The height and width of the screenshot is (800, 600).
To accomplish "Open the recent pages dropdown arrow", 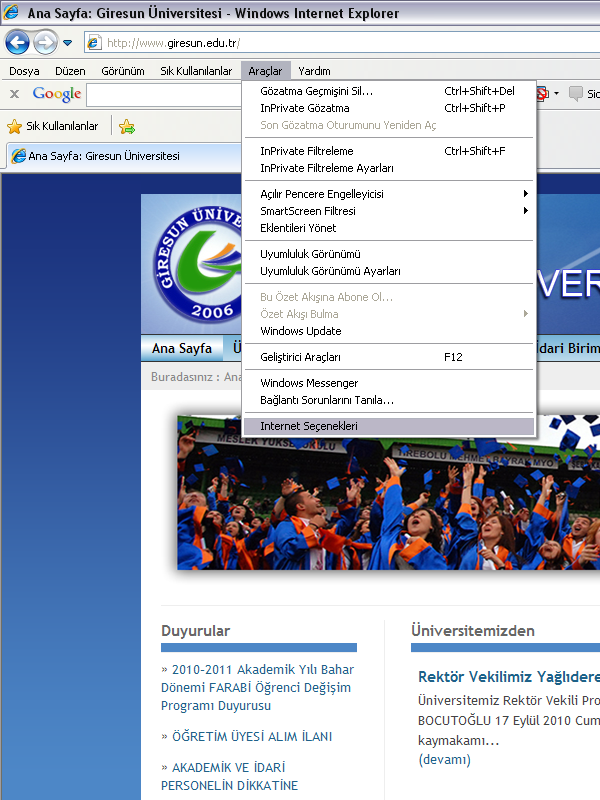I will [68, 43].
